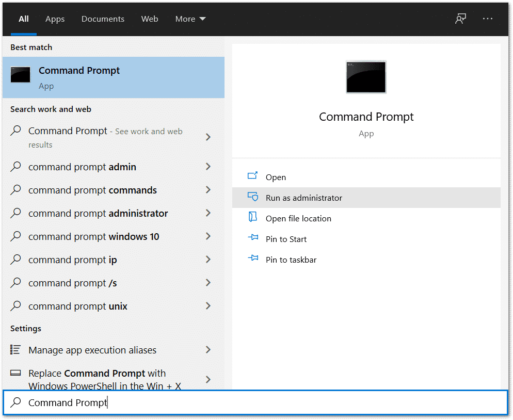
Task: Click search icon beside 'command prompt commands'
Action: point(15,190)
